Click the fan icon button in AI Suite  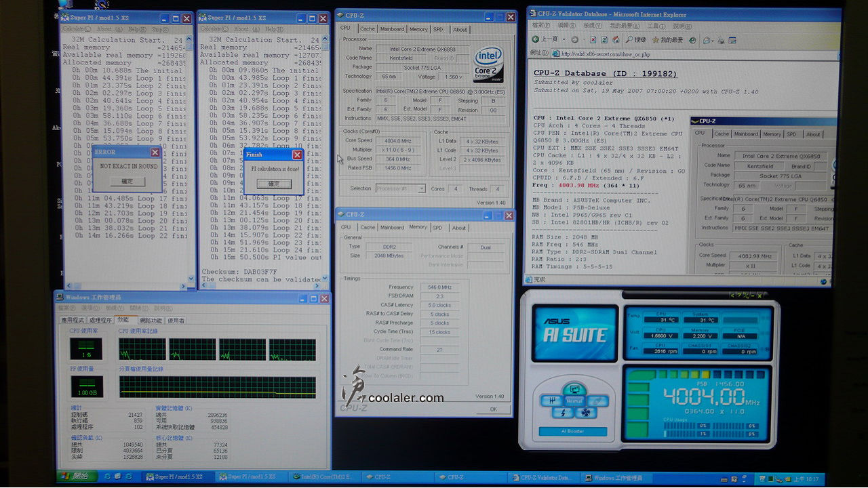tap(585, 412)
